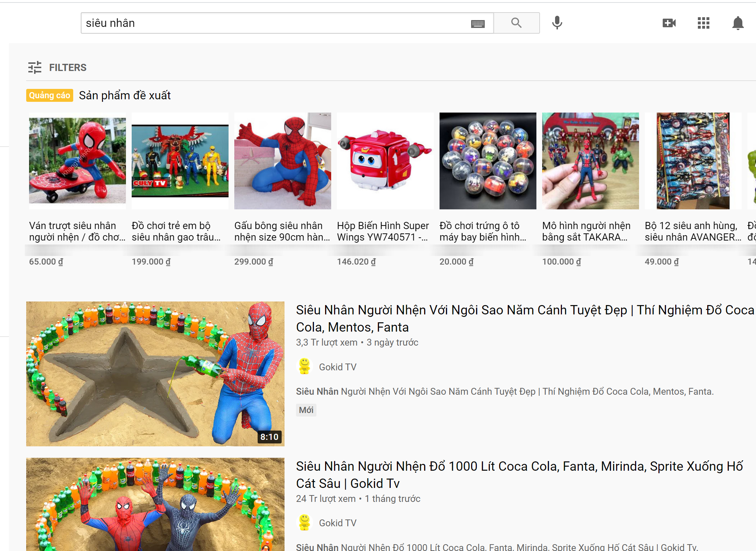Play the 1000 Lít Coca Cola video thumbnail
Image resolution: width=756 pixels, height=551 pixels.
(155, 504)
